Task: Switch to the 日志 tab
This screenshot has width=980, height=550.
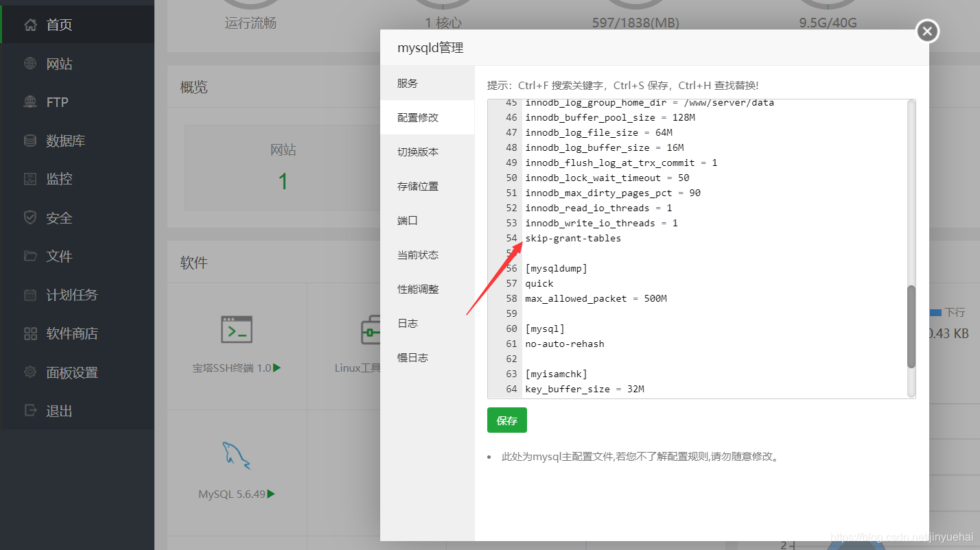Action: point(427,323)
